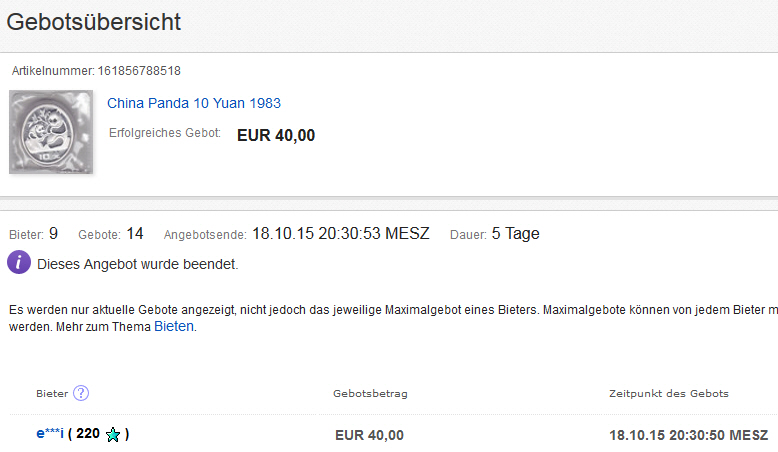Click the Dieses Angebot wurde beendet message
Screen dimensions: 778x452
click(x=137, y=265)
